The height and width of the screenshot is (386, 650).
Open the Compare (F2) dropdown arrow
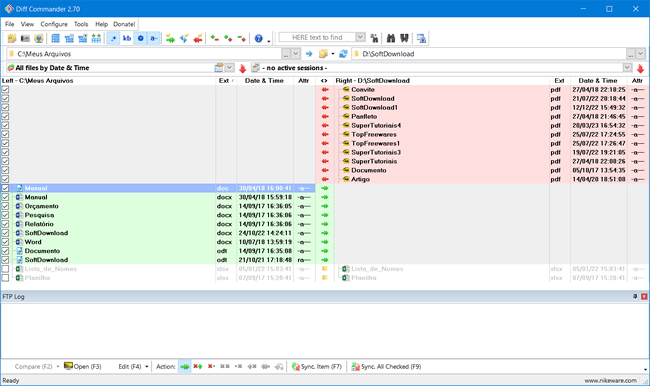[x=58, y=367]
